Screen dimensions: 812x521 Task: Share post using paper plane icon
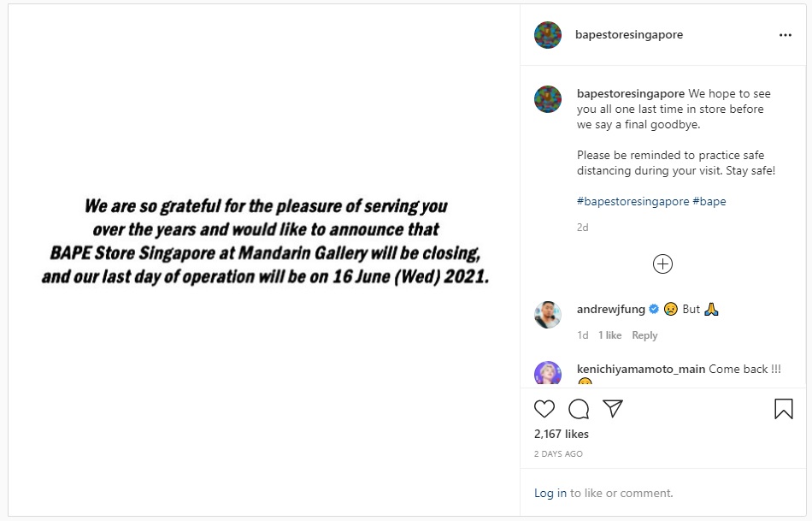(x=613, y=409)
